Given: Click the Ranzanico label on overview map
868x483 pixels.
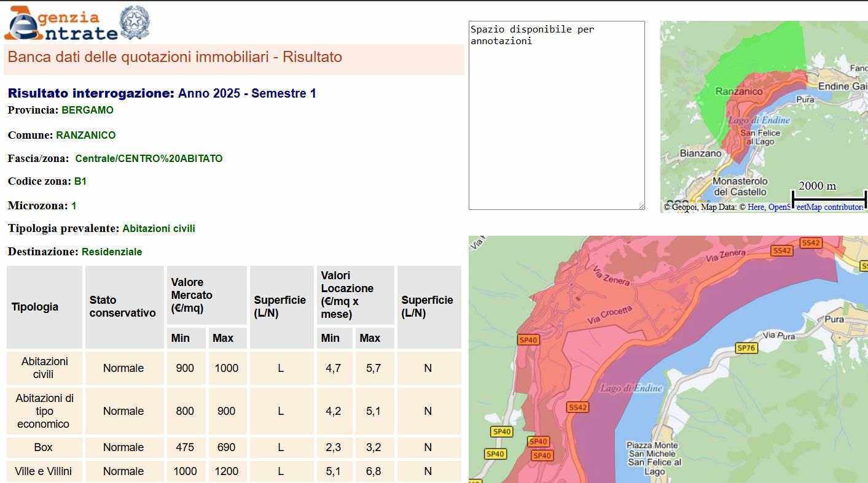Looking at the screenshot, I should (738, 91).
